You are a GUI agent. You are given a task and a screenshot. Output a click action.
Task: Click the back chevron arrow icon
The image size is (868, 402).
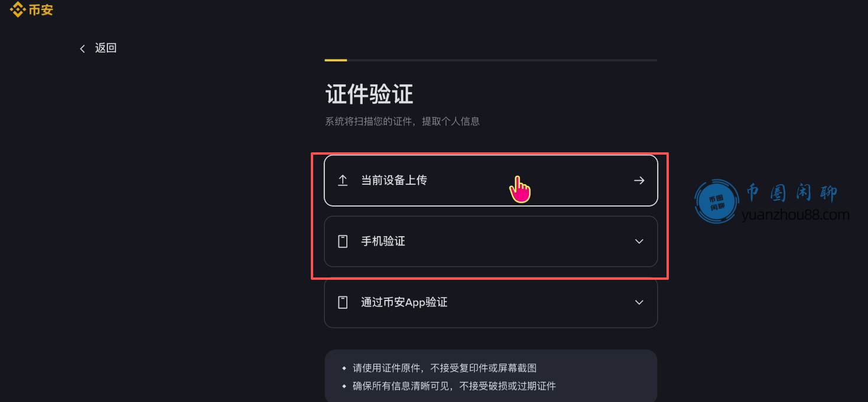(x=82, y=48)
